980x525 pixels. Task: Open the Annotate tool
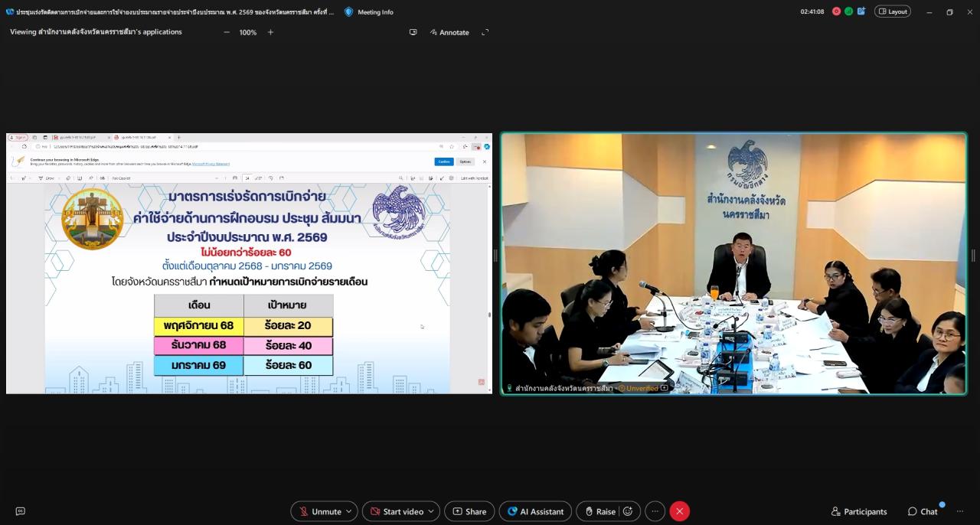(x=449, y=32)
